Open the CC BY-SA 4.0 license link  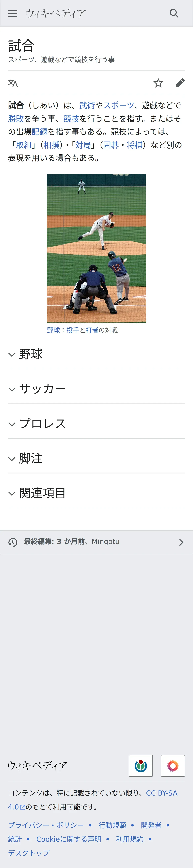(x=93, y=800)
